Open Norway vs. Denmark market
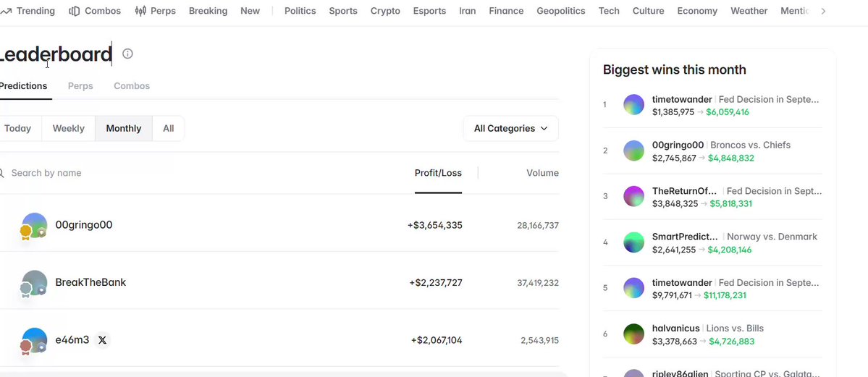868x377 pixels. (x=772, y=237)
